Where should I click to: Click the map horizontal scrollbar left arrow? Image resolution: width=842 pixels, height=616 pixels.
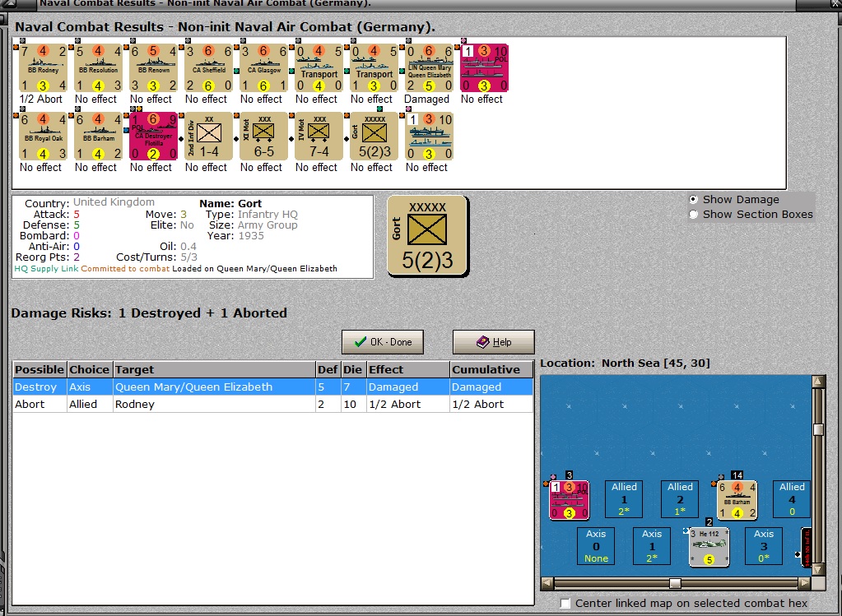point(547,583)
